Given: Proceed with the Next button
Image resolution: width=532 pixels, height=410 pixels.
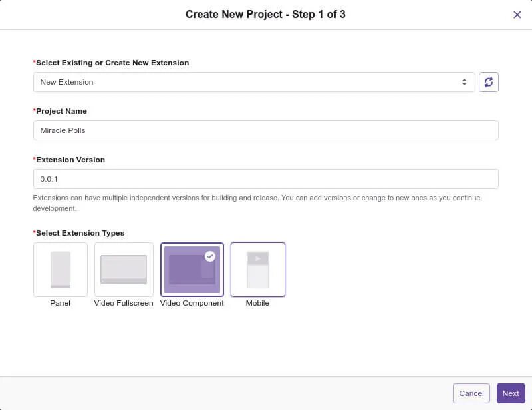Looking at the screenshot, I should click(x=511, y=393).
